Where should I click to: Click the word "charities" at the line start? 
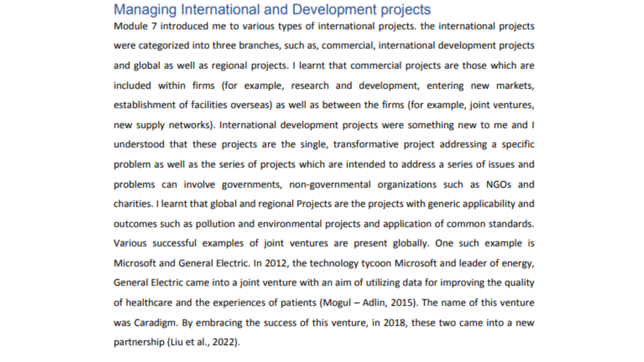132,204
